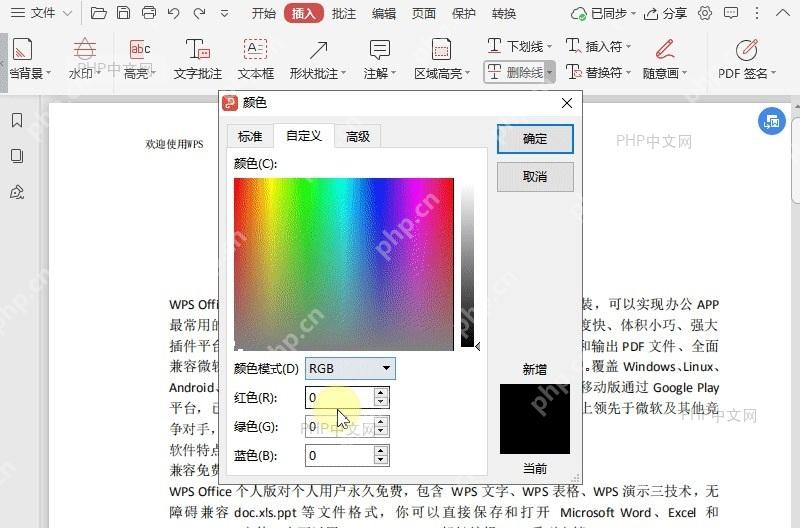The width and height of the screenshot is (800, 528).
Task: Collapse the ribbon with the chevron
Action: 782,13
